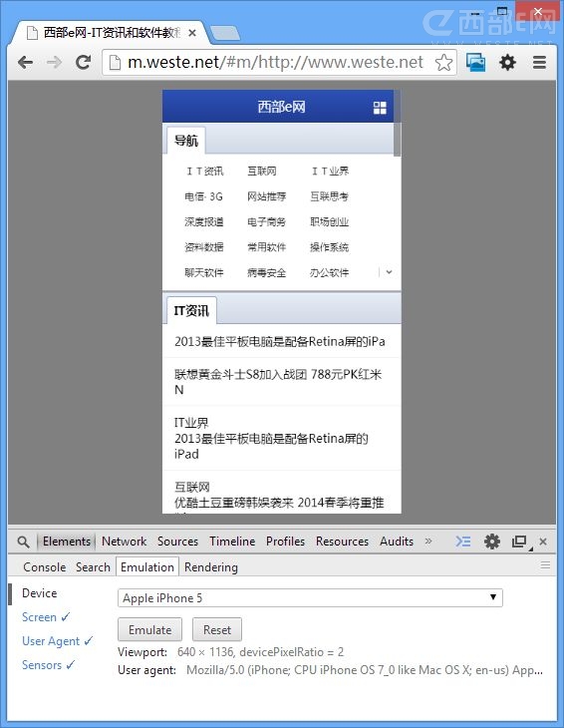The width and height of the screenshot is (564, 728).
Task: Open the Timeline panel
Action: click(232, 542)
